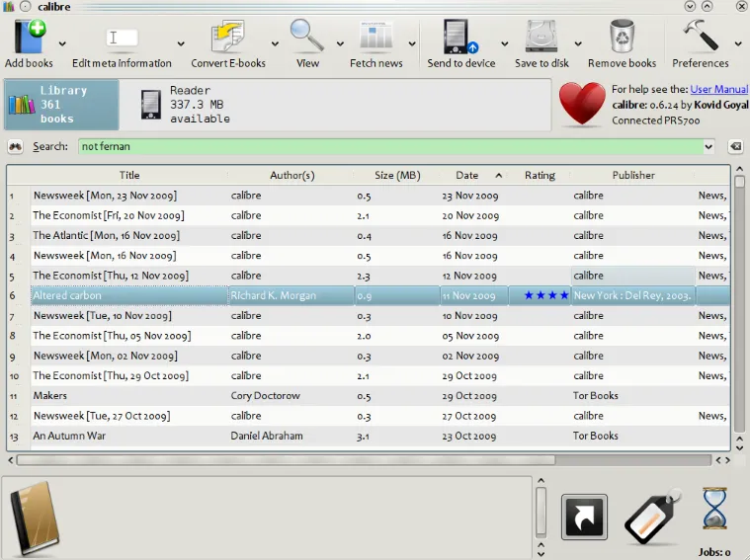Select 'Newsweek [Mon, 23 Nov 2009]' row
This screenshot has width=750, height=560.
380,196
